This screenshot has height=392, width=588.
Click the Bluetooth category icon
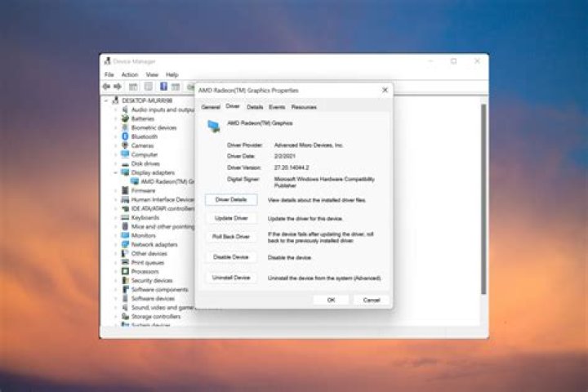click(125, 136)
